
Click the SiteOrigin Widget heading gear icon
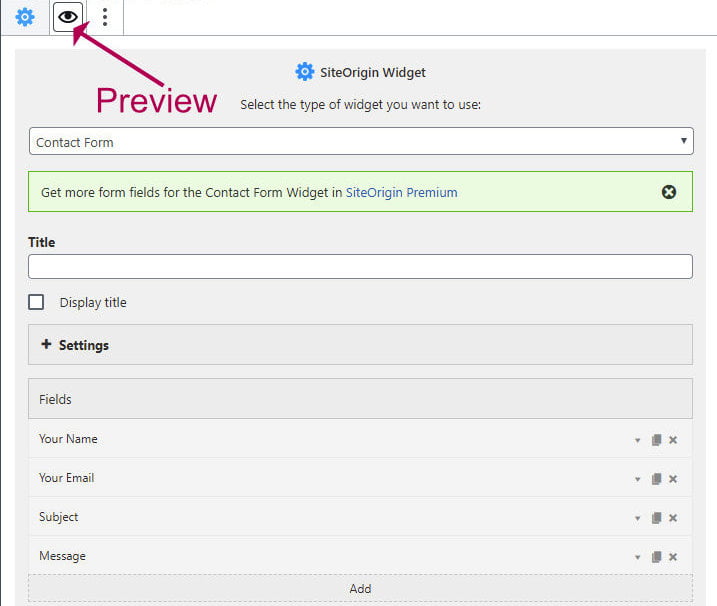pyautogui.click(x=305, y=72)
